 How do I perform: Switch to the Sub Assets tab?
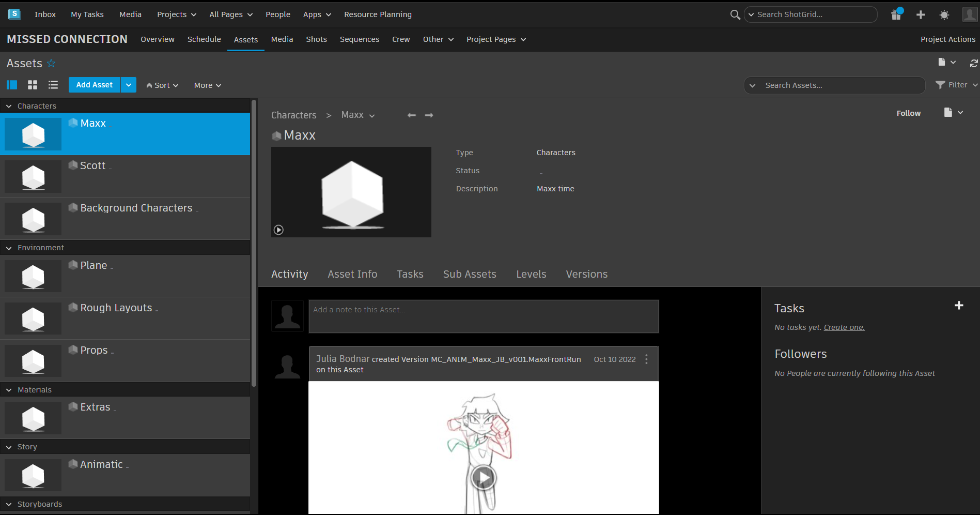(470, 274)
